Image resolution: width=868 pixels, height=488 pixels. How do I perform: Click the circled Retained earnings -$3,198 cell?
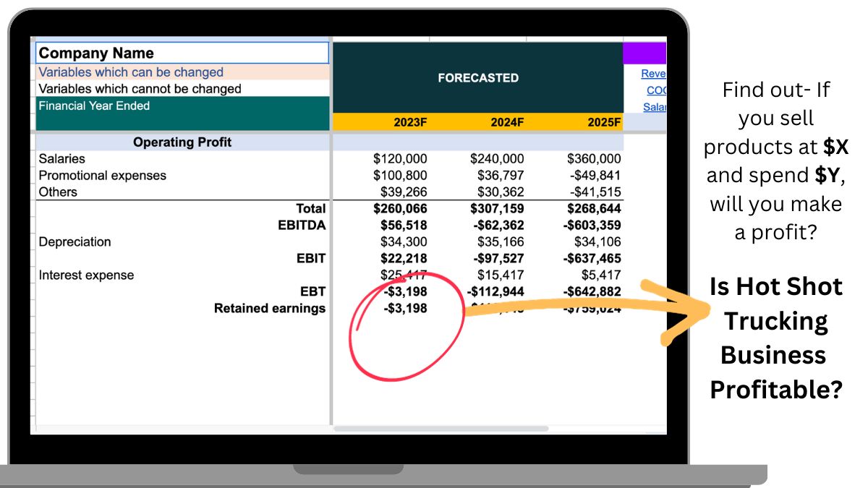pyautogui.click(x=405, y=309)
